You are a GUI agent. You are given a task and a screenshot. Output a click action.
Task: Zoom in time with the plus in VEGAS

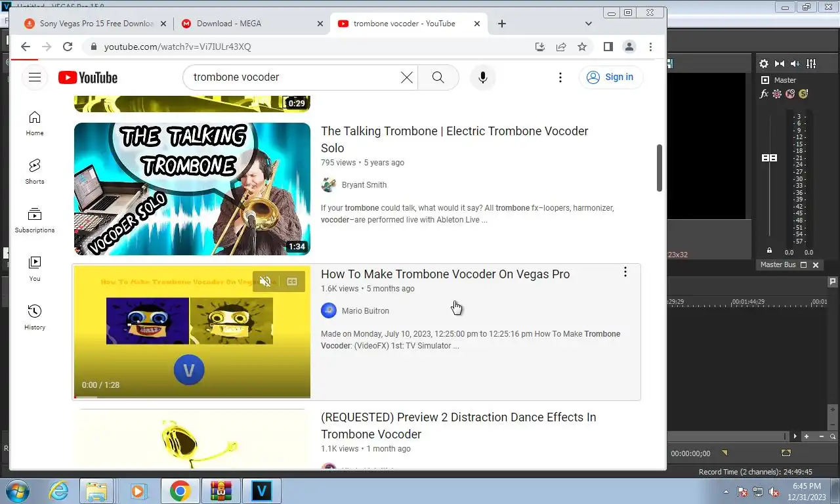pos(807,436)
